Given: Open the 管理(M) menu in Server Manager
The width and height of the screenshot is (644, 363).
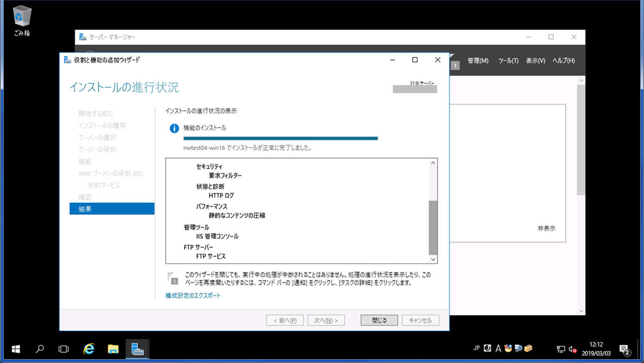Looking at the screenshot, I should (478, 61).
